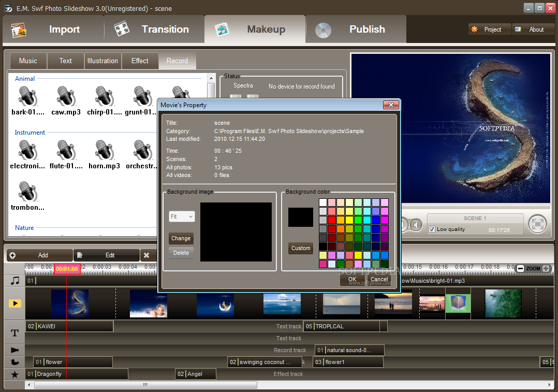Click the illustration track icon

point(14,362)
